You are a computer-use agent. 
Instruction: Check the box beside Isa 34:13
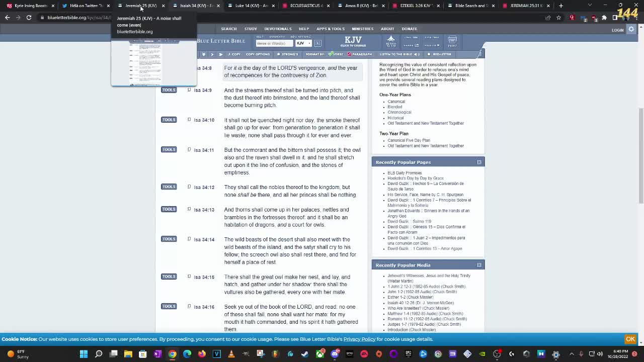[x=189, y=209]
